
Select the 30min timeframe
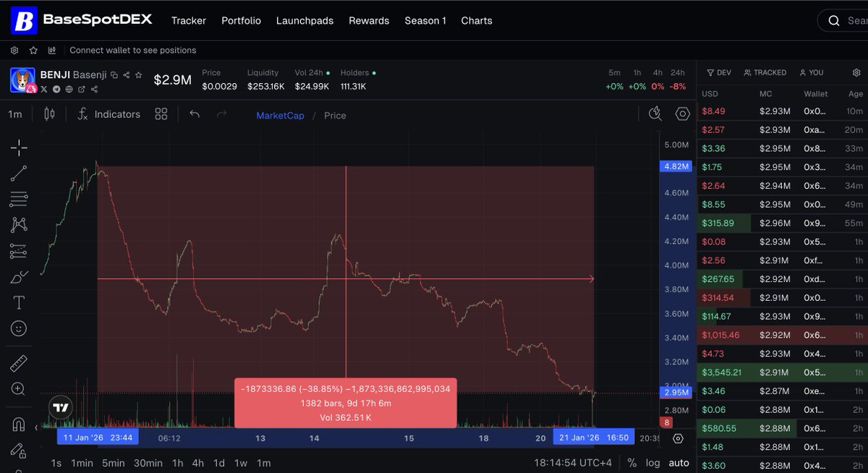148,463
